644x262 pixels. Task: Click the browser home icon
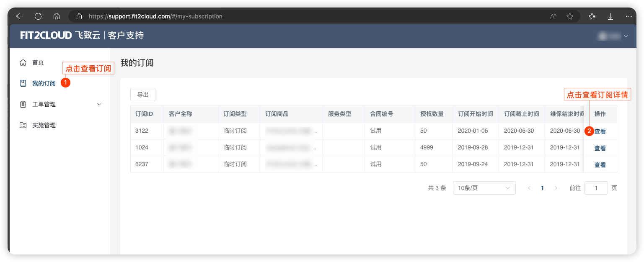click(x=57, y=16)
